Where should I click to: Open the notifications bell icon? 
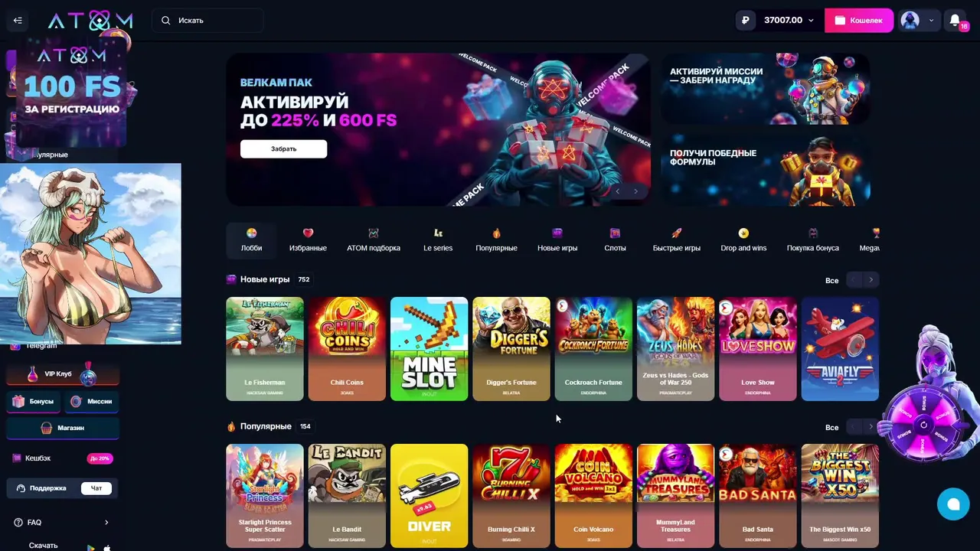[955, 21]
